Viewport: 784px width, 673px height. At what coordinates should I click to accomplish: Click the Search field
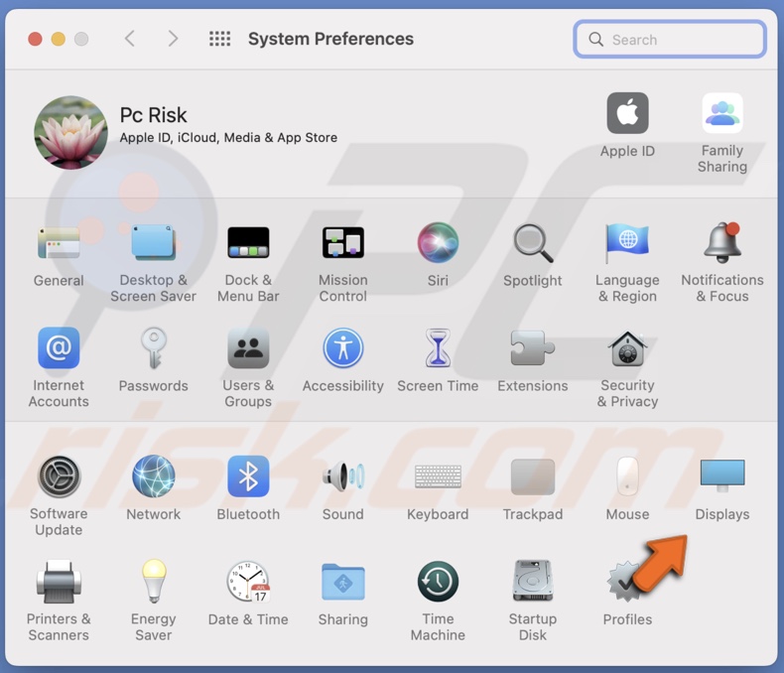(x=670, y=40)
